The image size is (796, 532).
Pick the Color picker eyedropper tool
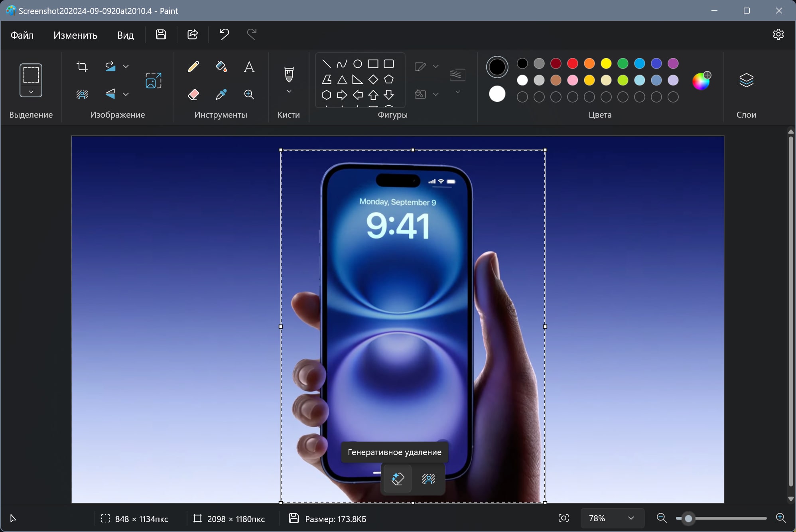tap(221, 95)
